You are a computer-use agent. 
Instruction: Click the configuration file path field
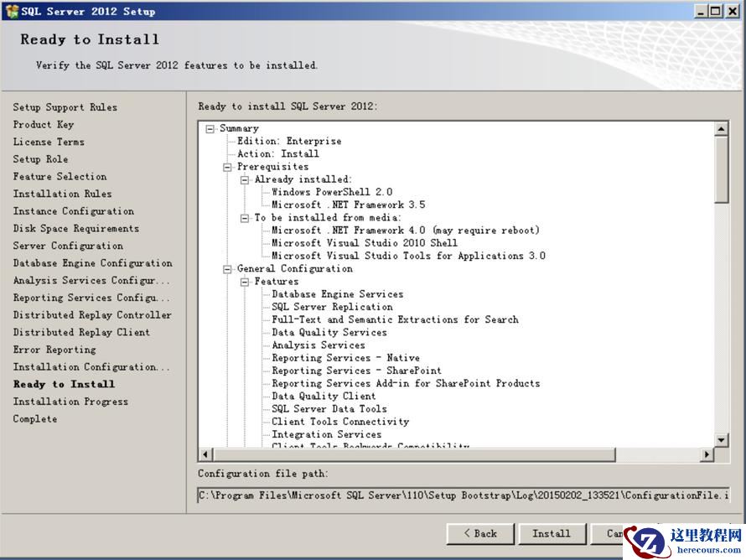click(464, 495)
